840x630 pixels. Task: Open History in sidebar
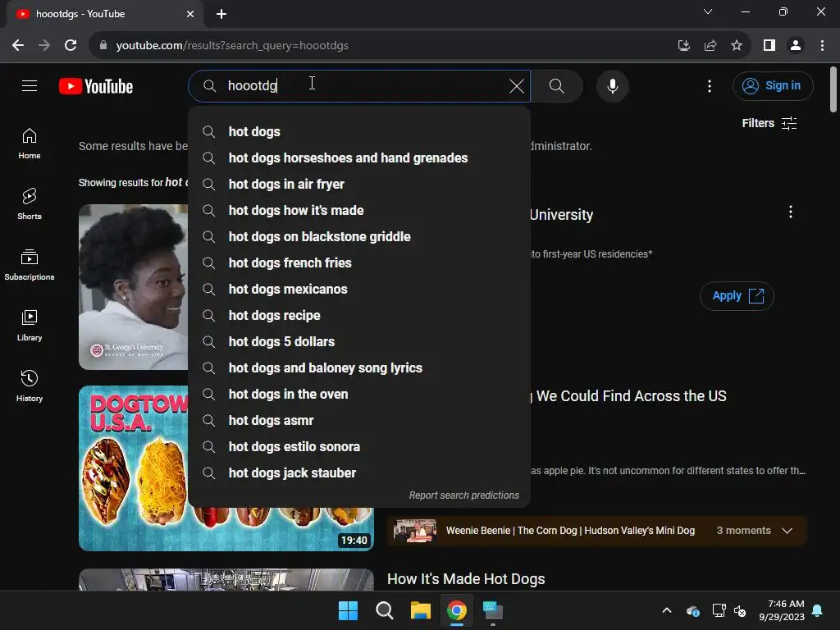click(x=30, y=386)
